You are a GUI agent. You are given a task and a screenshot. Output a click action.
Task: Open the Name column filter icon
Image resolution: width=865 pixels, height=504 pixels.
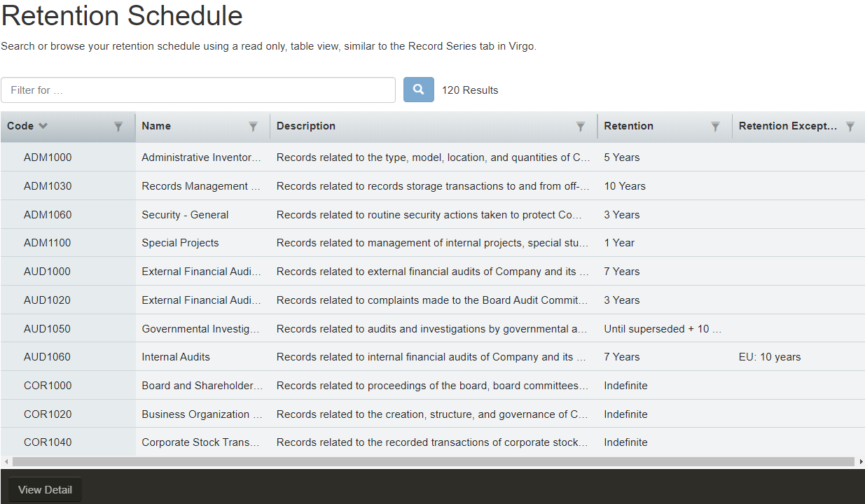tap(253, 127)
